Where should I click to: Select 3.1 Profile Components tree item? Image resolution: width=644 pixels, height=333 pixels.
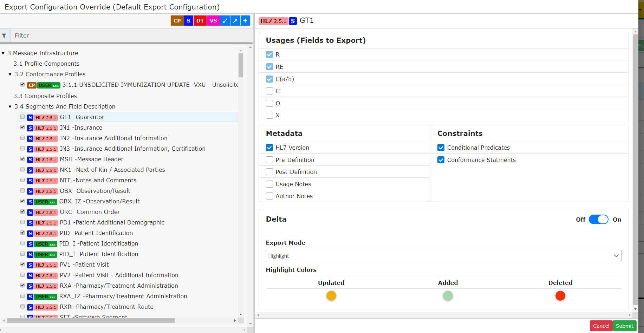46,64
